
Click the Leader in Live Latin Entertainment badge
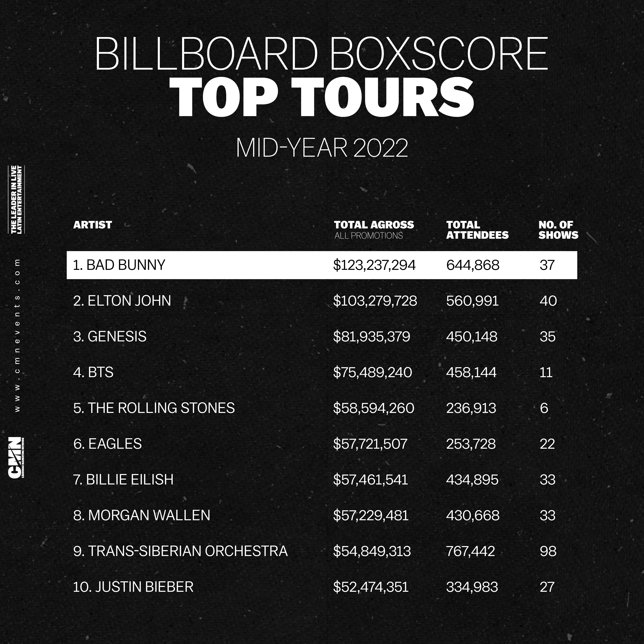pos(16,199)
